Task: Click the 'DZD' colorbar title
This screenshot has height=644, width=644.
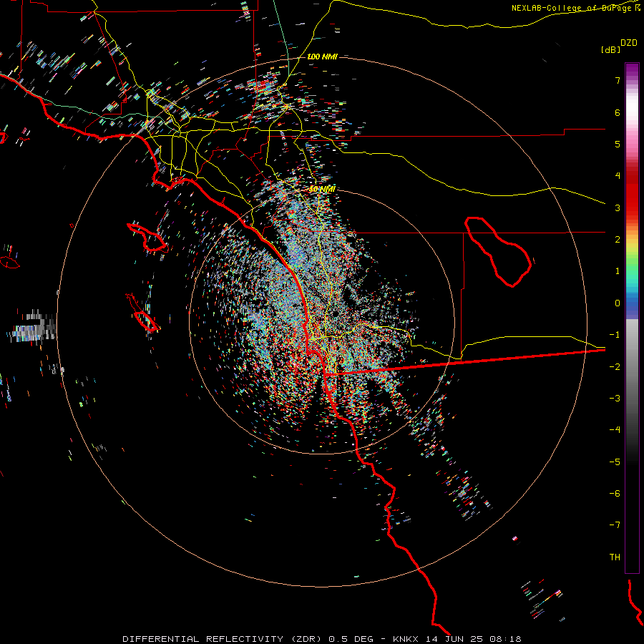Action: click(x=629, y=43)
